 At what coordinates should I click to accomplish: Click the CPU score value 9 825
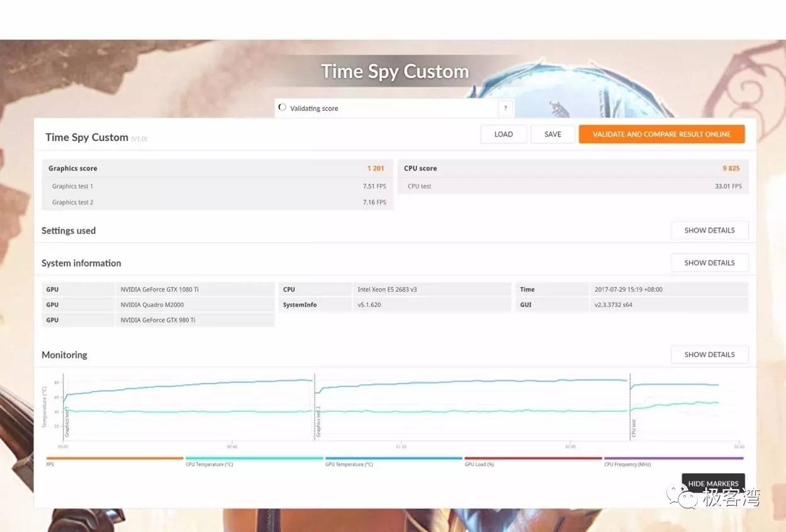tap(731, 169)
